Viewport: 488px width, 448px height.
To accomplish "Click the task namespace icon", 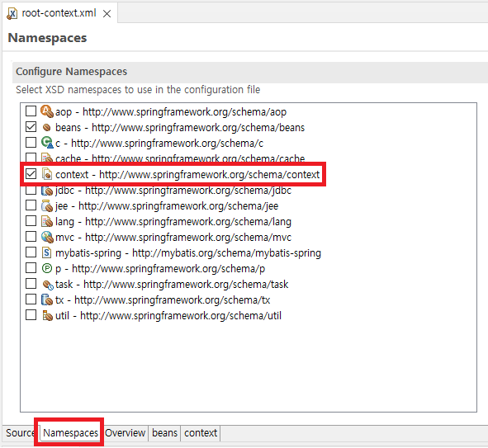I will (x=48, y=285).
